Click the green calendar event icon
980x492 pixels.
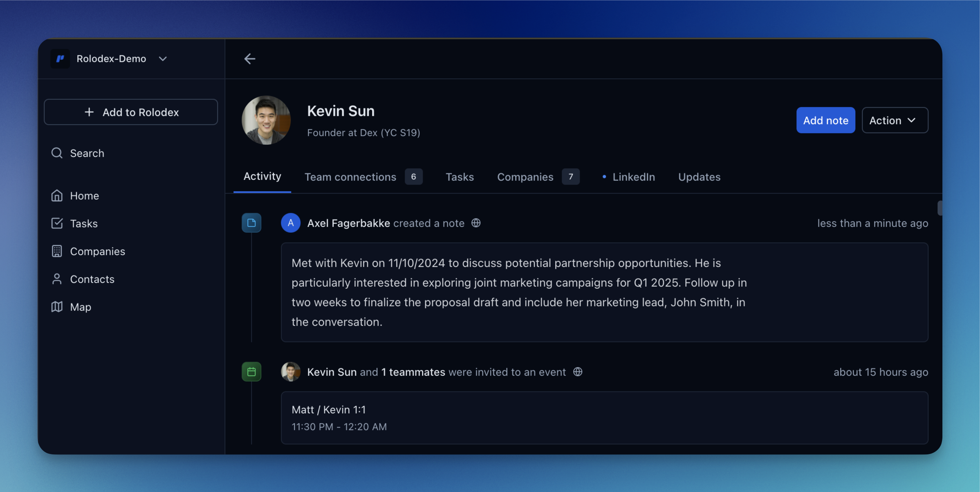click(x=251, y=372)
